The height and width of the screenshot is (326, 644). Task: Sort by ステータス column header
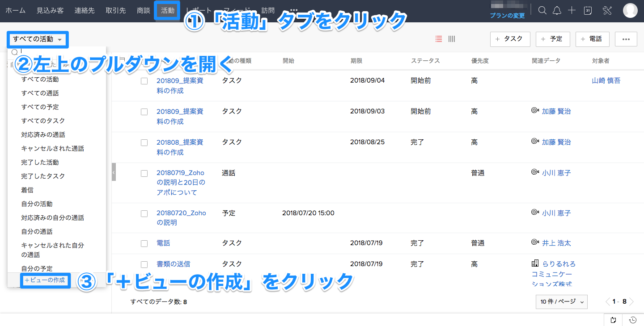425,61
